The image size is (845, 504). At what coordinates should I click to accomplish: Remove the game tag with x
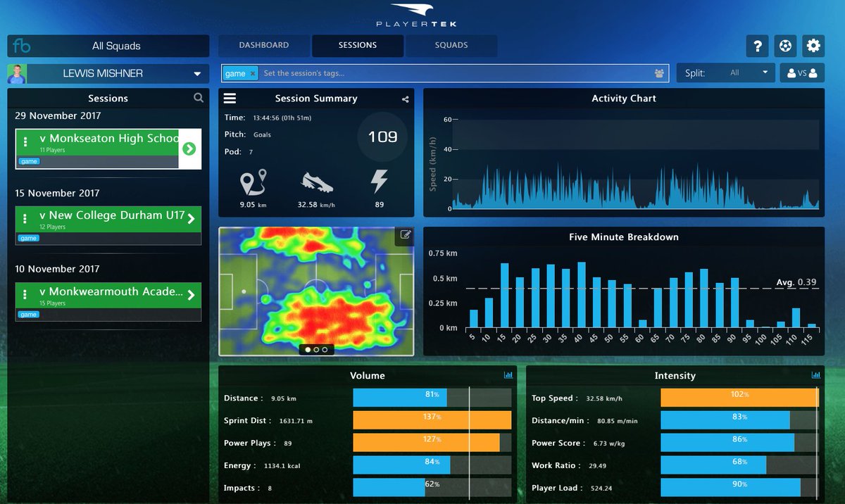coord(253,73)
